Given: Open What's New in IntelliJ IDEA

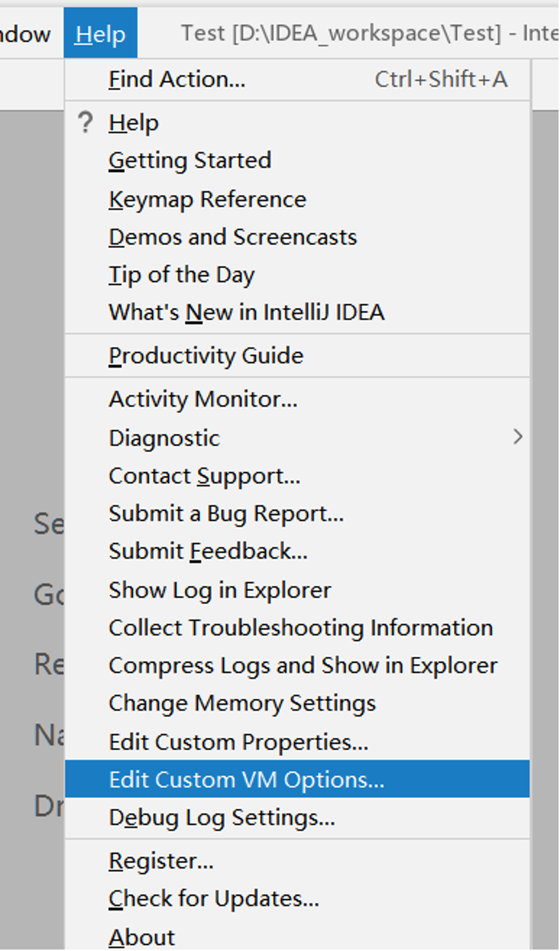Looking at the screenshot, I should click(x=298, y=312).
